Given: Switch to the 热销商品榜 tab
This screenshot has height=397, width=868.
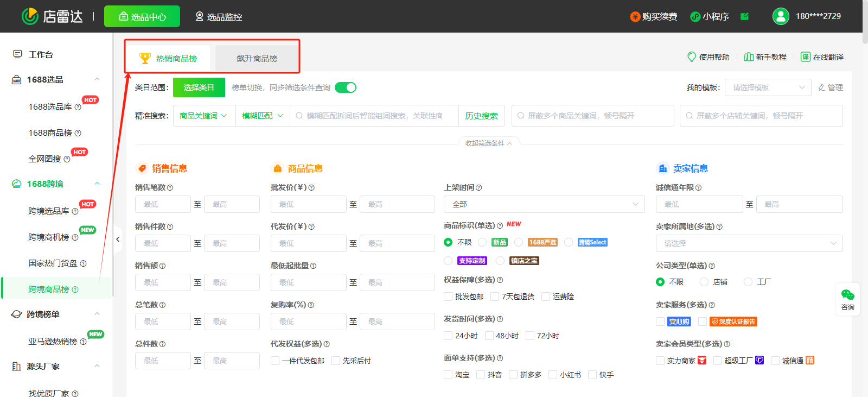Looking at the screenshot, I should coord(168,58).
